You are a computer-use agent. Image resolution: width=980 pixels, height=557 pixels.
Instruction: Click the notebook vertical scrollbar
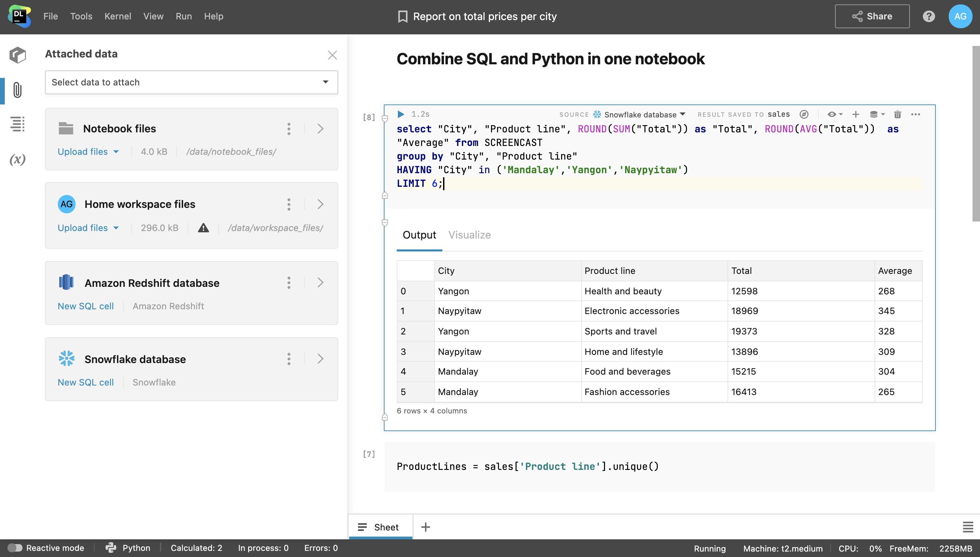(976, 134)
